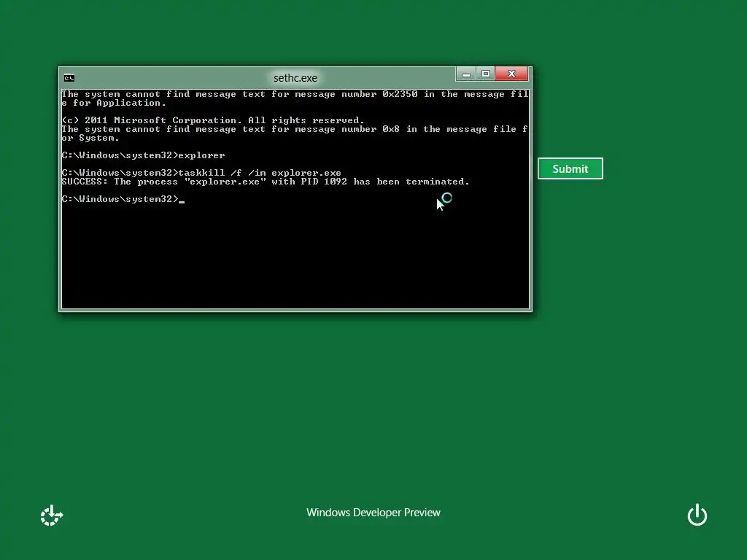Click the 'Windows Developer Preview' label
This screenshot has height=560, width=747.
click(x=373, y=513)
